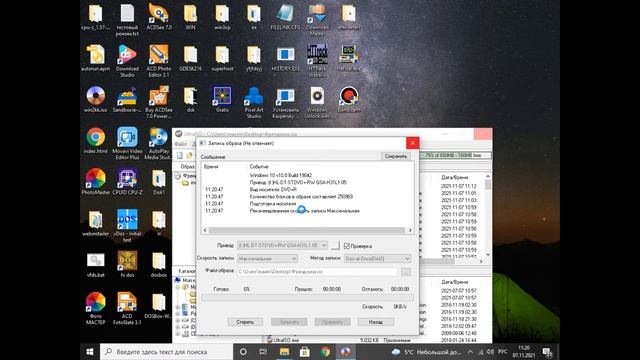The height and width of the screenshot is (360, 640).
Task: Open the WIN folder on desktop
Action: (x=190, y=16)
